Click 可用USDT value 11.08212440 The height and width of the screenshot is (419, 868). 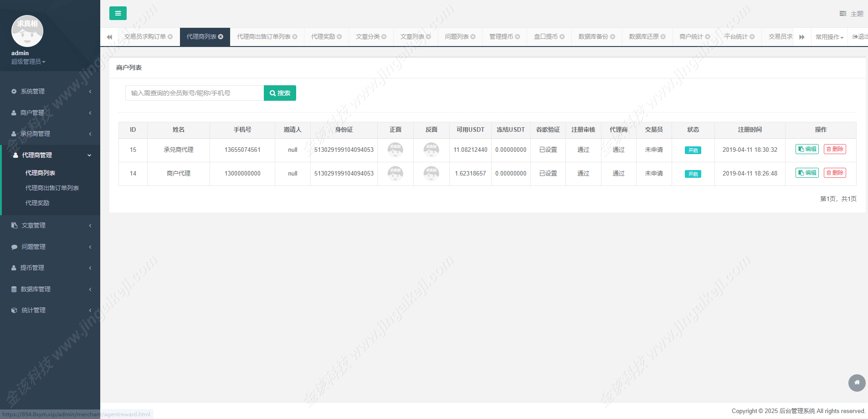click(x=470, y=150)
